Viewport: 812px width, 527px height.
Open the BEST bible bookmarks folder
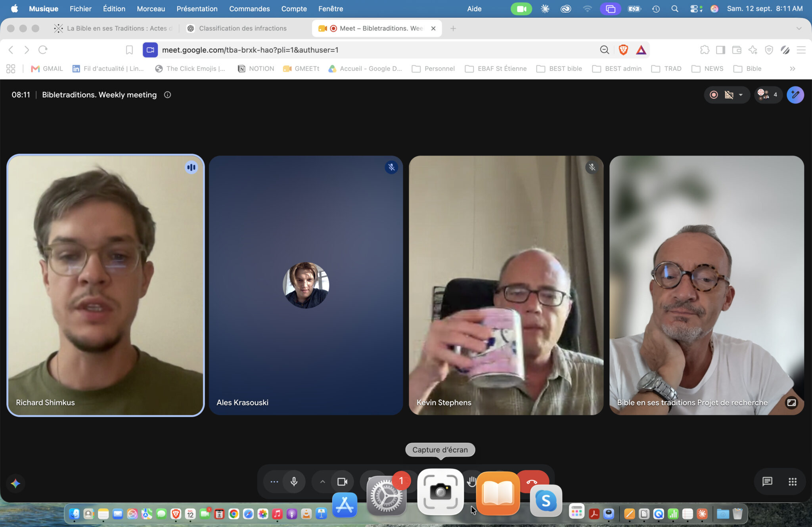tap(559, 69)
